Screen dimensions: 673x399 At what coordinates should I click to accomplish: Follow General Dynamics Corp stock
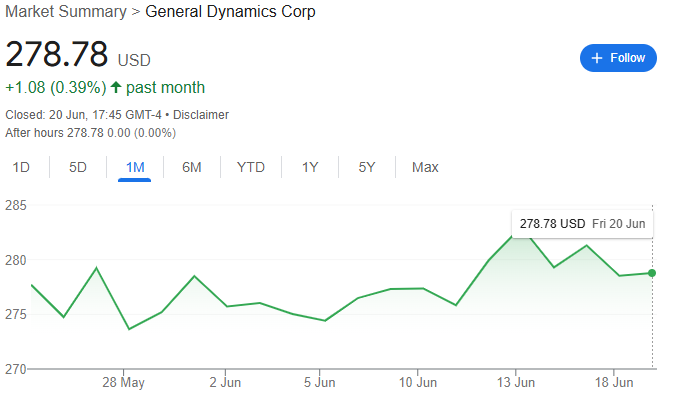coord(618,58)
